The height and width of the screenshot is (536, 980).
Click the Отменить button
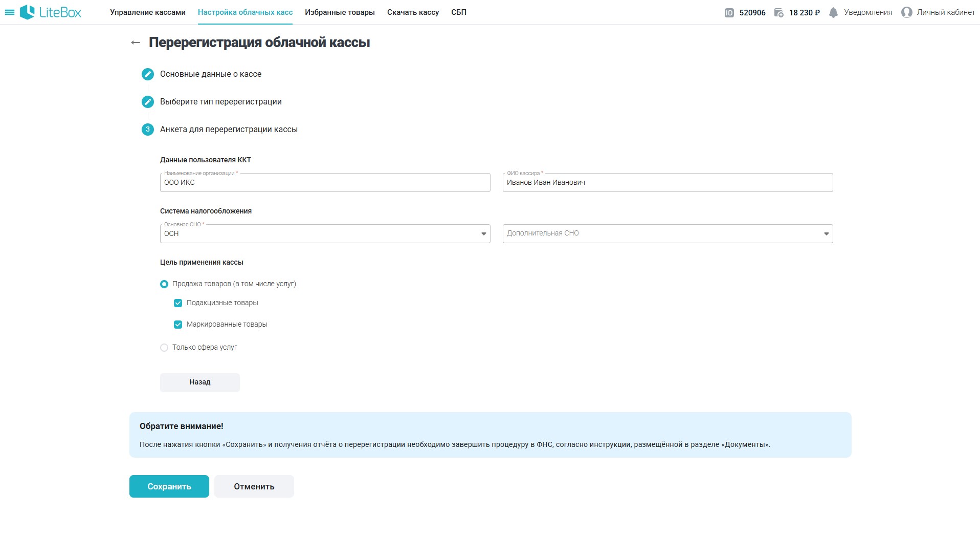pos(254,486)
